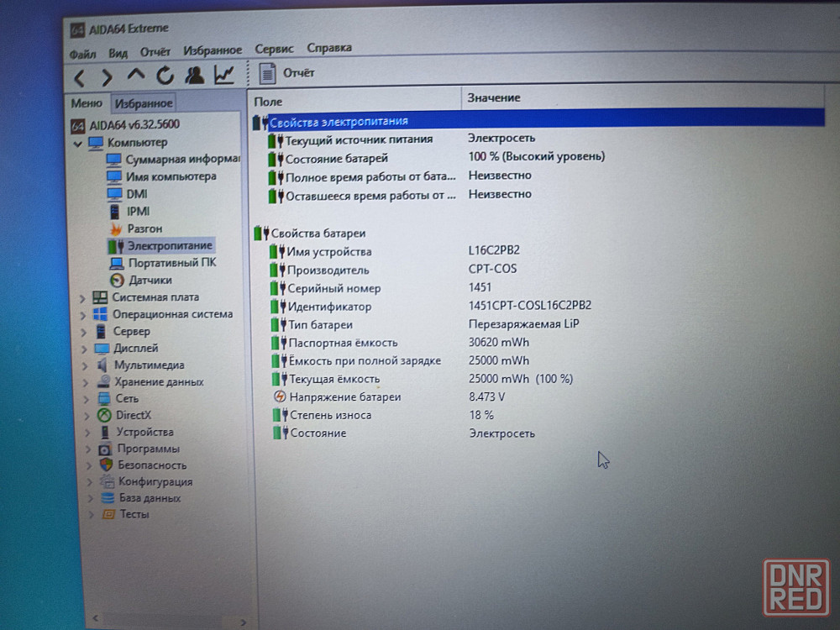Open the Отчёт menu in the menu bar
Screen dimensions: 840x630
(x=155, y=51)
